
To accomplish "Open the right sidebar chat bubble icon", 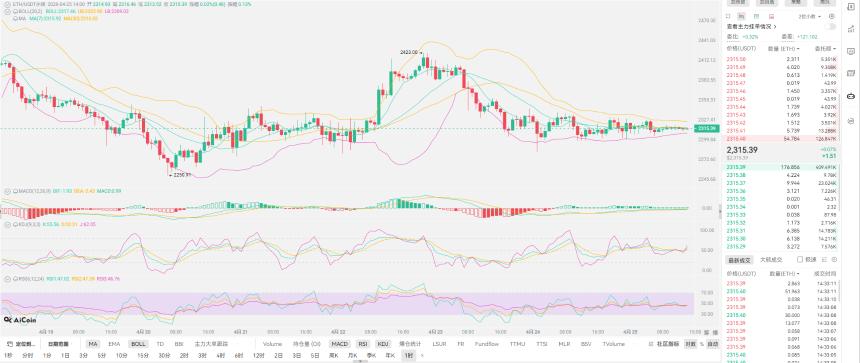I will 851,51.
